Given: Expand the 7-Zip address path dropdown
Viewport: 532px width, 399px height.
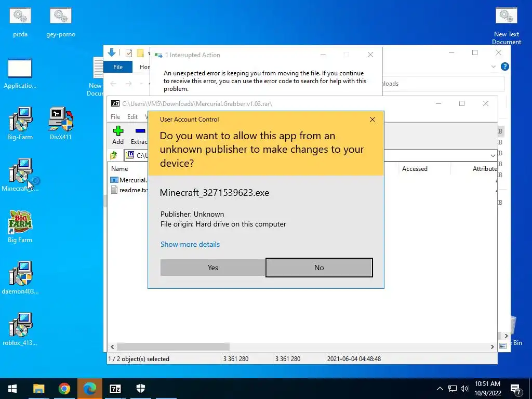Looking at the screenshot, I should point(493,156).
